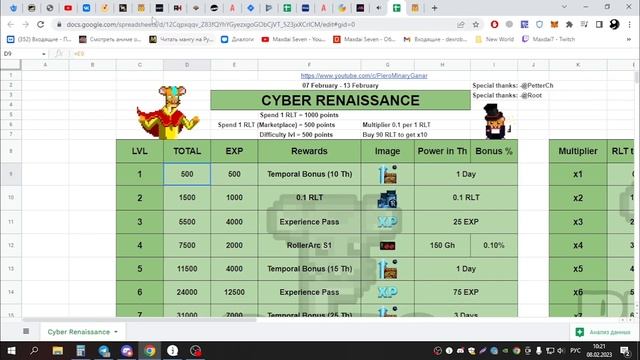Viewport: 640px width, 360px height.
Task: Open the shield extension icon
Action: pos(539,24)
